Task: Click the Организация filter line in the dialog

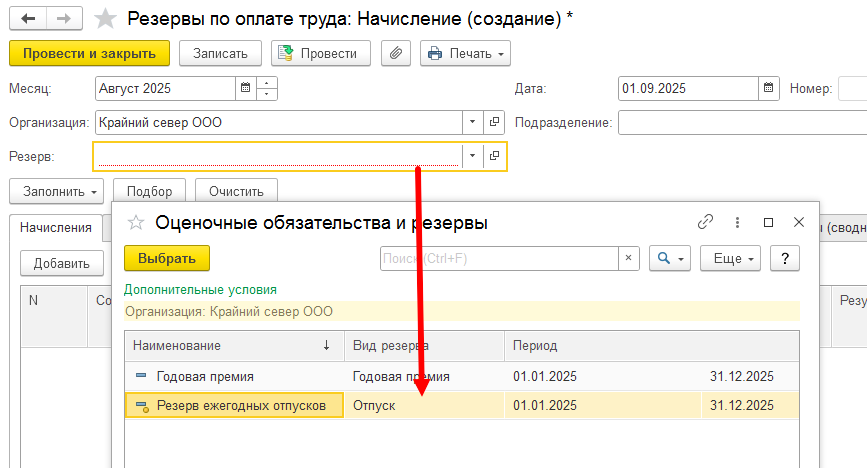Action: pyautogui.click(x=462, y=311)
